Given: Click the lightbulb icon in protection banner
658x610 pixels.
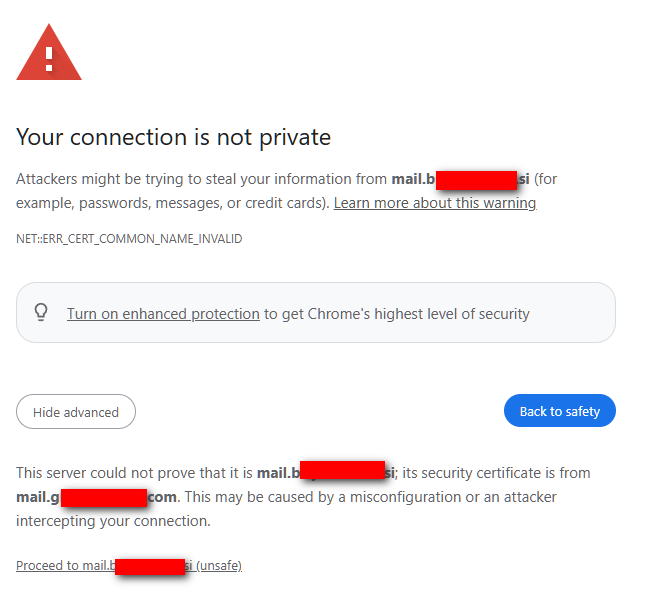Looking at the screenshot, I should (x=41, y=313).
